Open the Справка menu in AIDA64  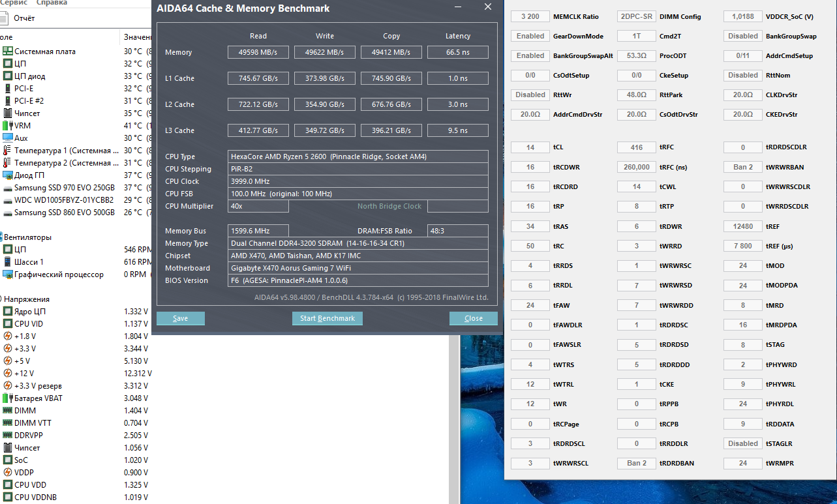click(x=52, y=3)
